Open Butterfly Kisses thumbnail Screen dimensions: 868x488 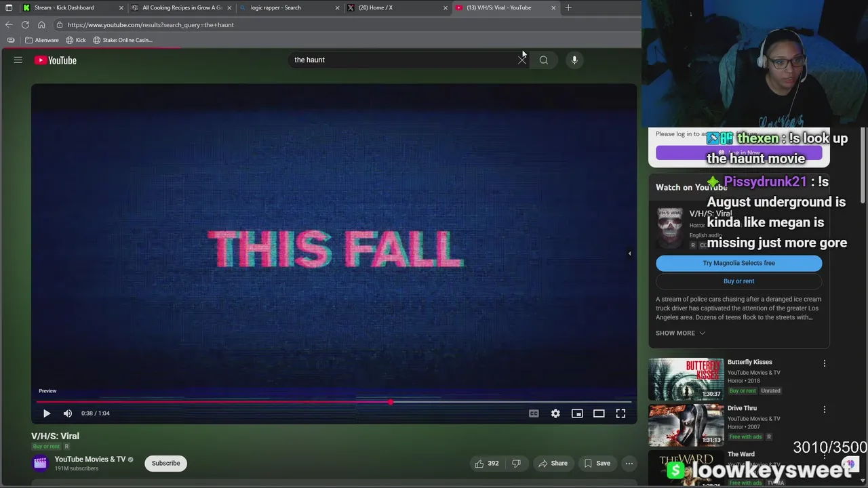tap(686, 379)
